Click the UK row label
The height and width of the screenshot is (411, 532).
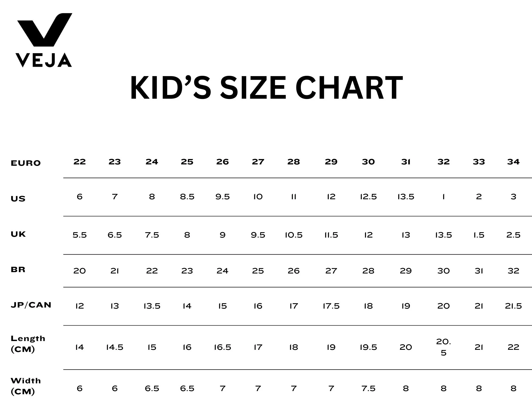coord(18,234)
